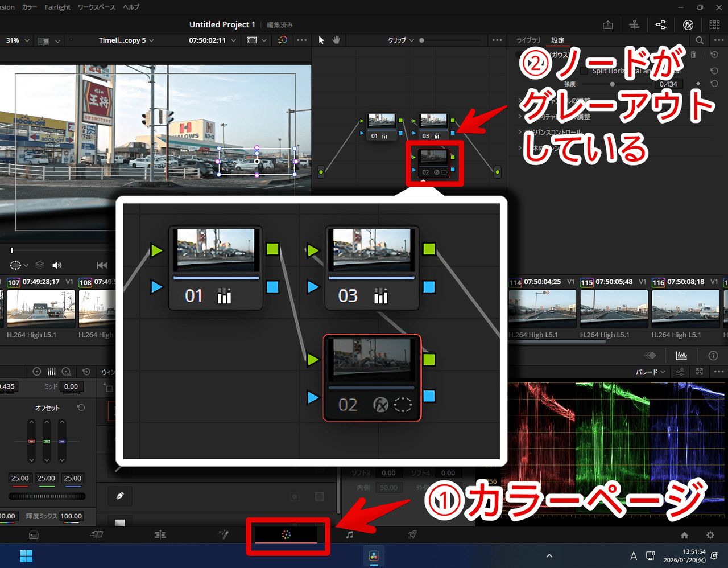Viewport: 728px width, 568px height.
Task: Toggle the pen curve window tool
Action: pyautogui.click(x=120, y=496)
